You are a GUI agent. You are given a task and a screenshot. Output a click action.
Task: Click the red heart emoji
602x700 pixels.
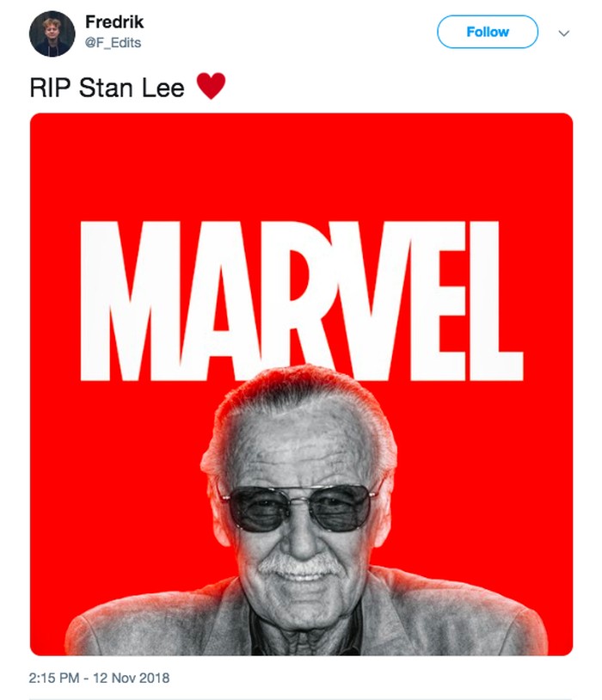tap(211, 86)
